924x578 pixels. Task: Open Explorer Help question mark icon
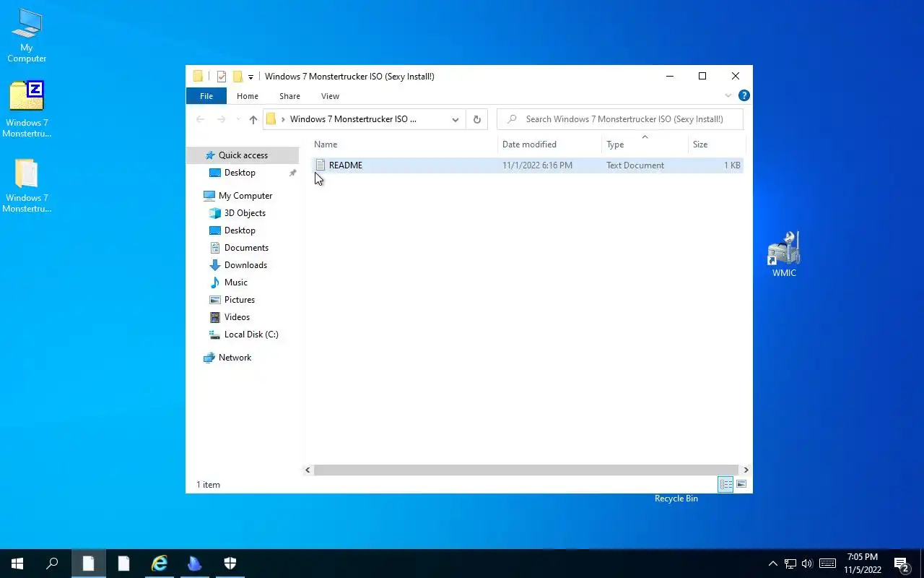(x=744, y=95)
